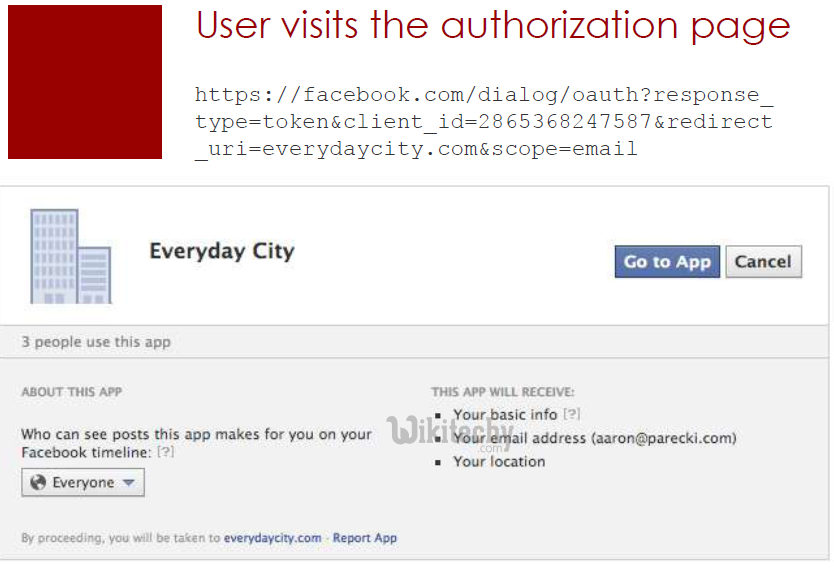Image resolution: width=834 pixels, height=568 pixels.
Task: Click the dropdown arrow beside Everyone
Action: 128,482
